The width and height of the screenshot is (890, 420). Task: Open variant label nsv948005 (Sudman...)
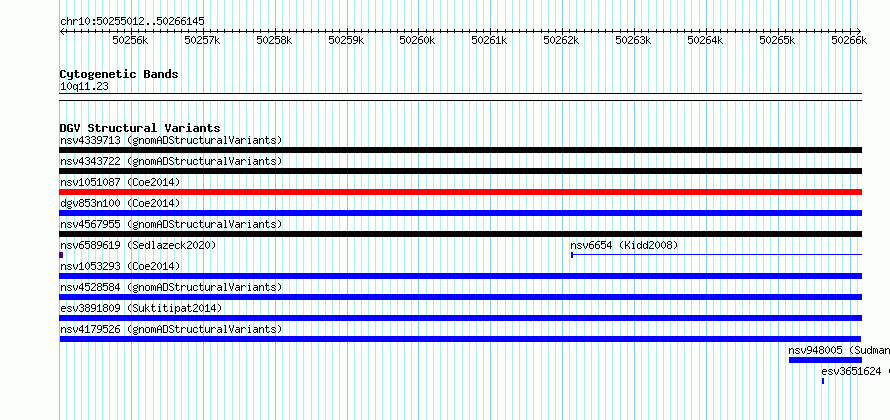839,350
